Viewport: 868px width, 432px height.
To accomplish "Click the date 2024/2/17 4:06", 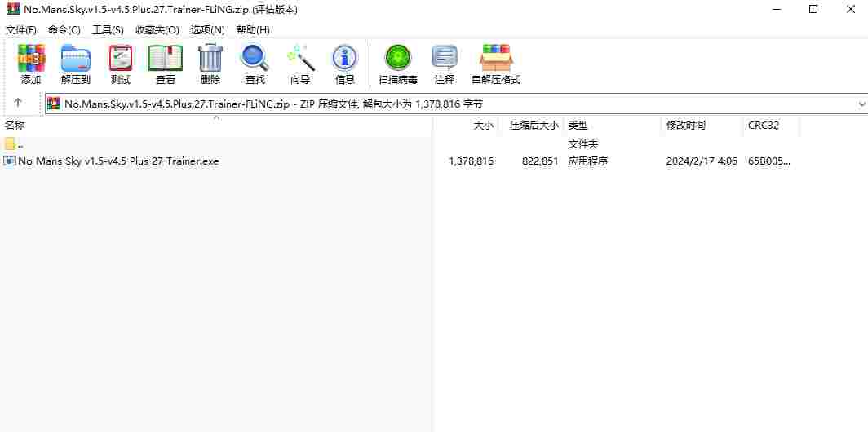I will (702, 161).
